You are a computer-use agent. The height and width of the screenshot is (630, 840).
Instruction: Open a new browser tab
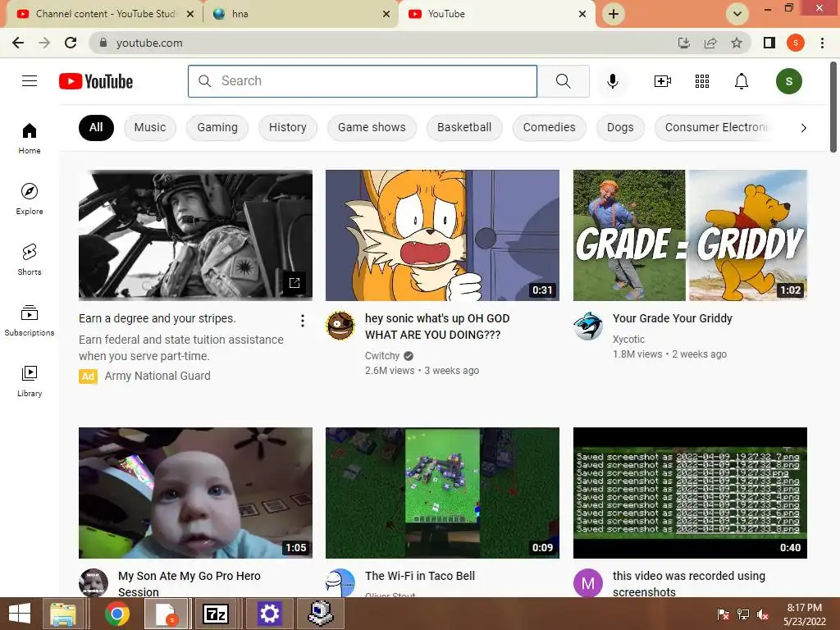point(614,14)
